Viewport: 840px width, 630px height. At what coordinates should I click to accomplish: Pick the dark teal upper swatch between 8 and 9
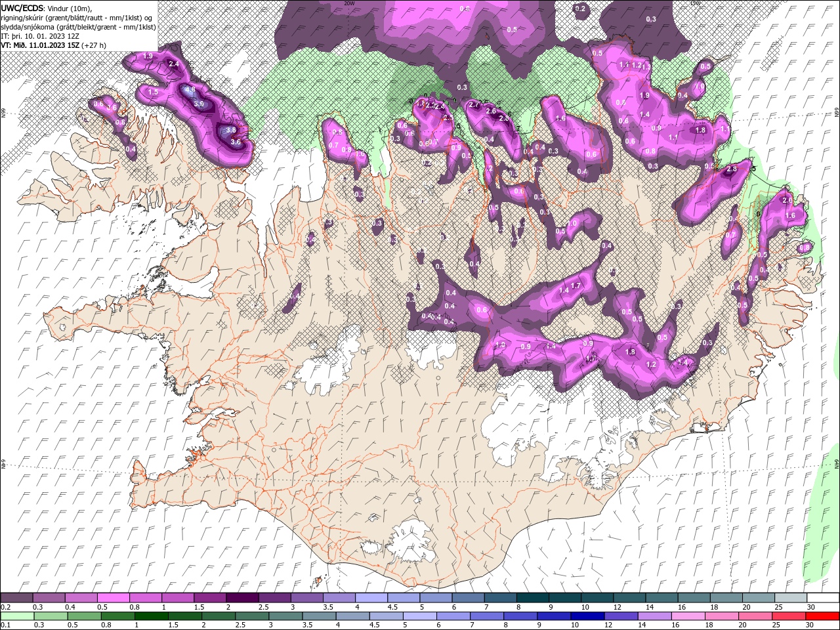pyautogui.click(x=532, y=598)
